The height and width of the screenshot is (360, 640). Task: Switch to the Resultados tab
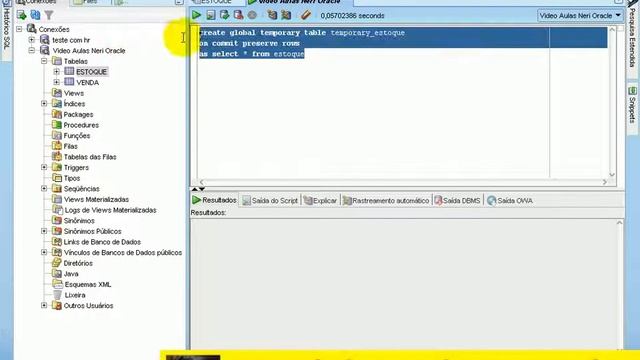click(x=215, y=200)
